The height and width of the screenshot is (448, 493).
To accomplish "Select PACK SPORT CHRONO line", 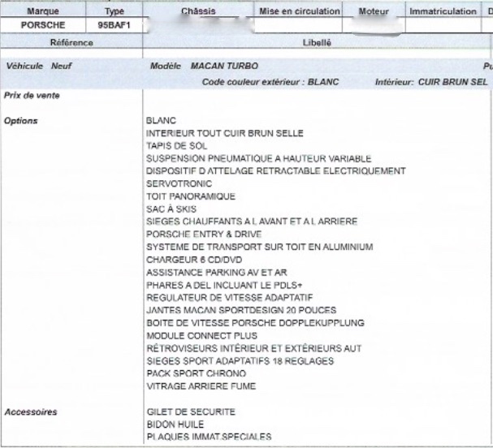I will click(197, 373).
